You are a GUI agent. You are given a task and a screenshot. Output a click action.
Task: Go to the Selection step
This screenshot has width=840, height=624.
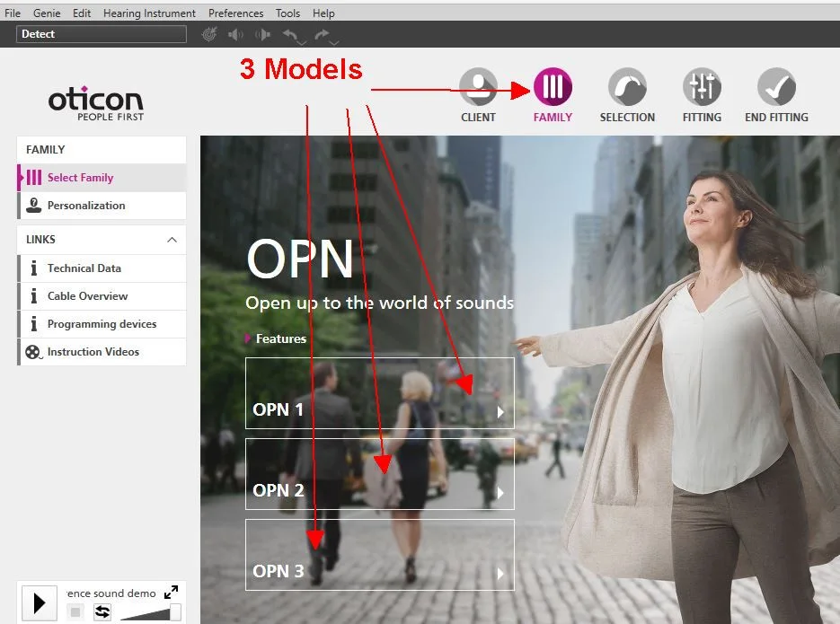pos(627,95)
